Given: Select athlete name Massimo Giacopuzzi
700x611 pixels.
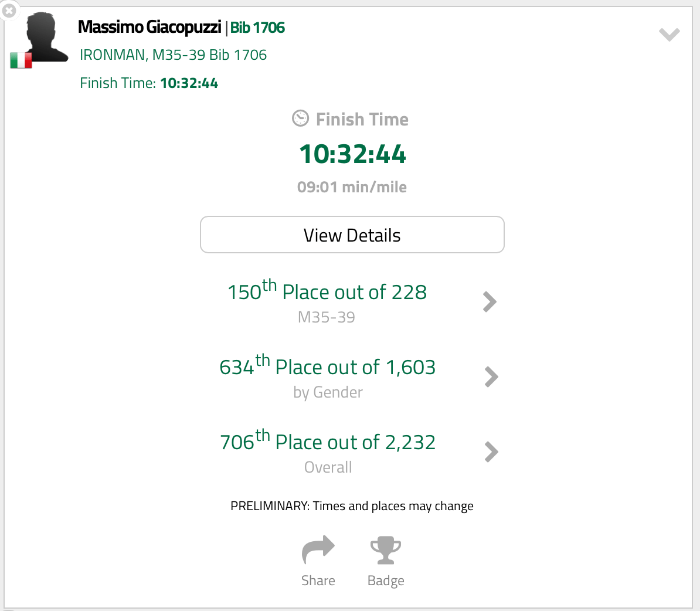Looking at the screenshot, I should pos(149,28).
